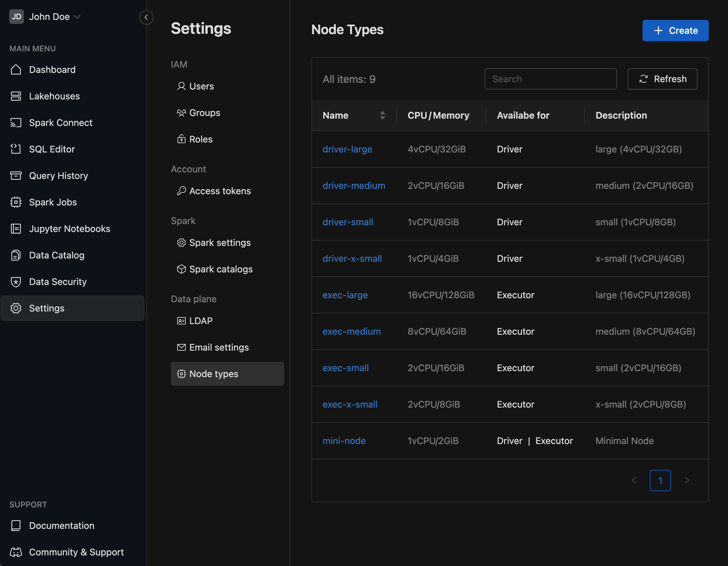Click the Groups people icon
The height and width of the screenshot is (566, 728).
(181, 113)
